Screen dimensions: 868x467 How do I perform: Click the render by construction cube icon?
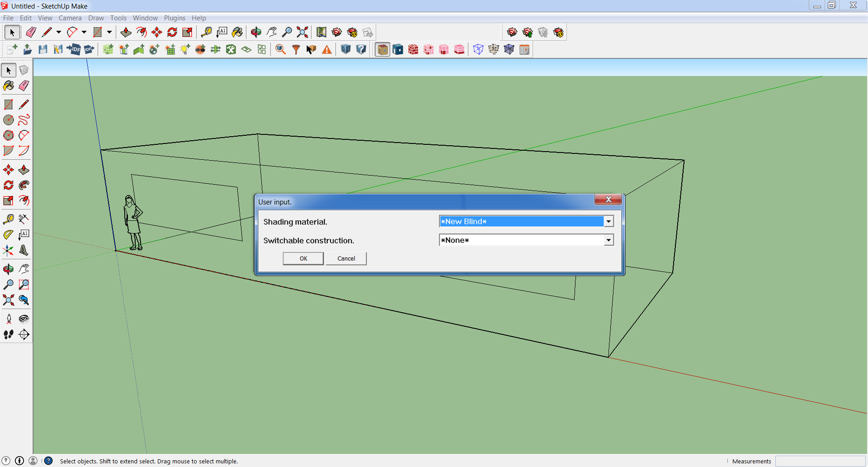[414, 49]
